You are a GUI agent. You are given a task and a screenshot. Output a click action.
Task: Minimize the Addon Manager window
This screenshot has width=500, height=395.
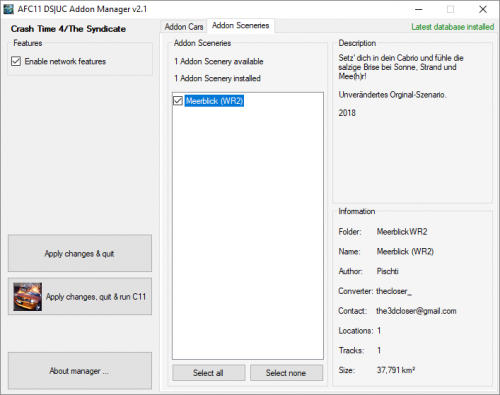pyautogui.click(x=419, y=9)
